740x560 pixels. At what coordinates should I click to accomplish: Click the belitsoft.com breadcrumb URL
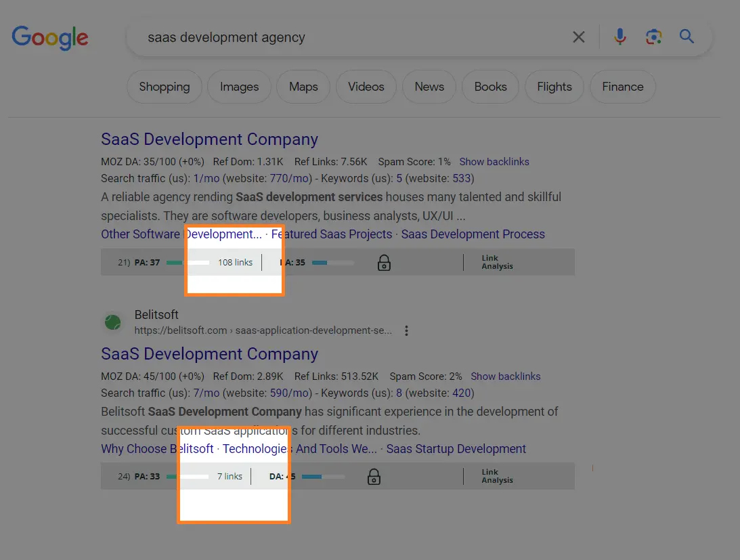pyautogui.click(x=263, y=330)
